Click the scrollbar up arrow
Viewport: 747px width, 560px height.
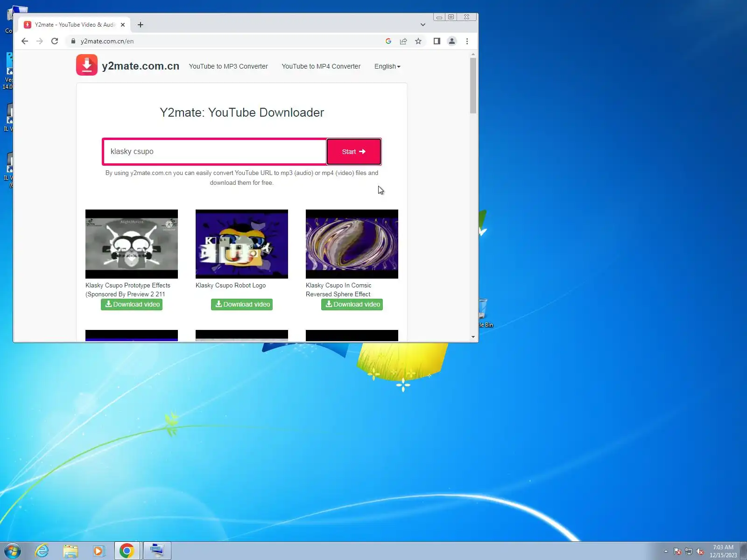coord(473,54)
